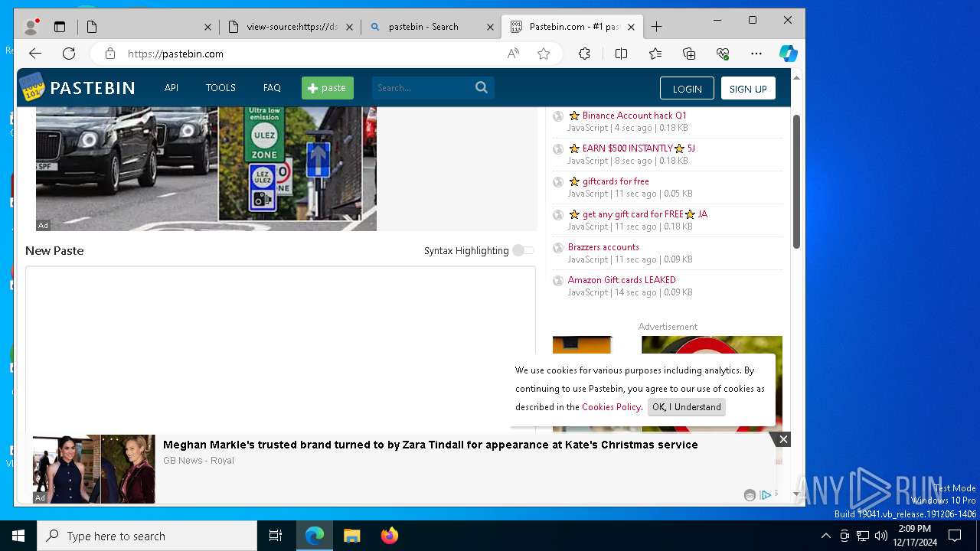980x551 pixels.
Task: Click the Windows taskbar search box
Action: [147, 536]
